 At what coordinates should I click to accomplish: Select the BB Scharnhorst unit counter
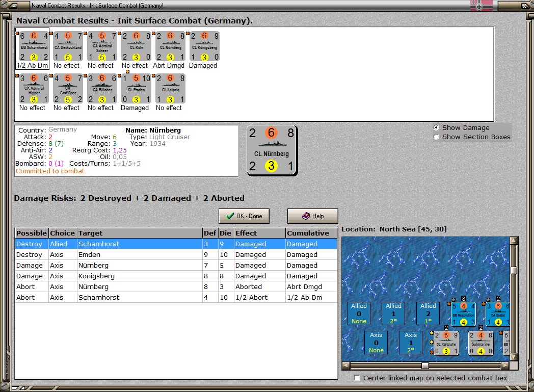(x=34, y=46)
